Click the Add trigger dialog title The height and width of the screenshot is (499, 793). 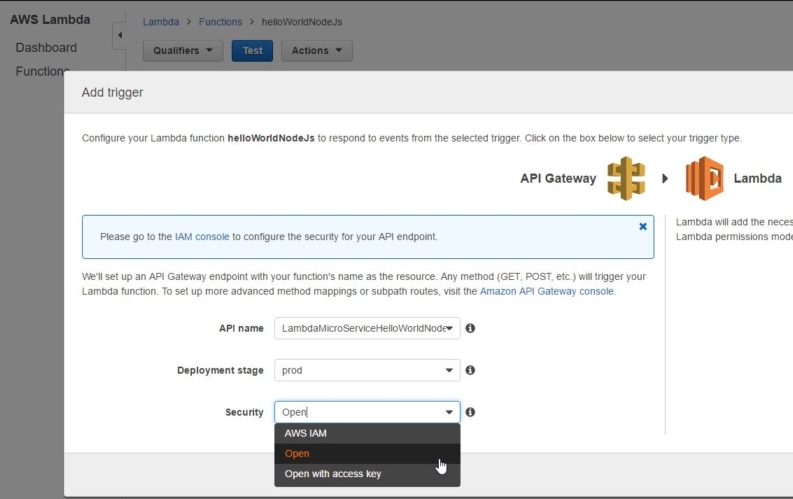point(112,93)
